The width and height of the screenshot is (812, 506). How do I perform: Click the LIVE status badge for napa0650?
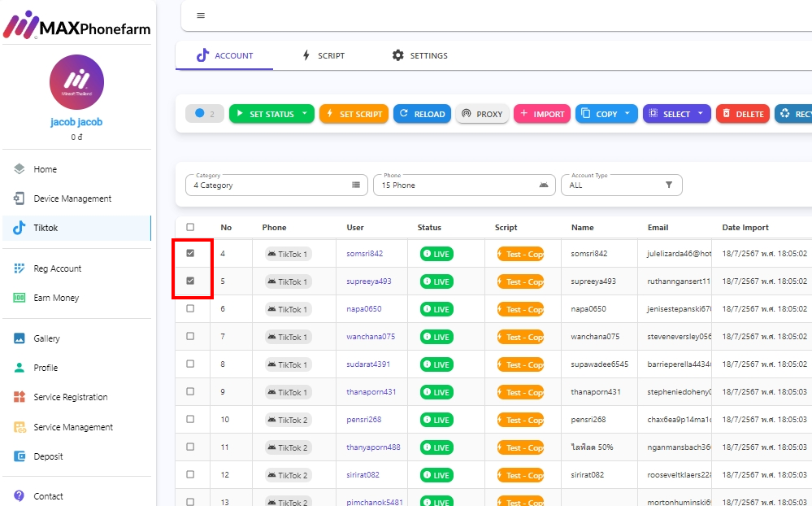(x=436, y=309)
